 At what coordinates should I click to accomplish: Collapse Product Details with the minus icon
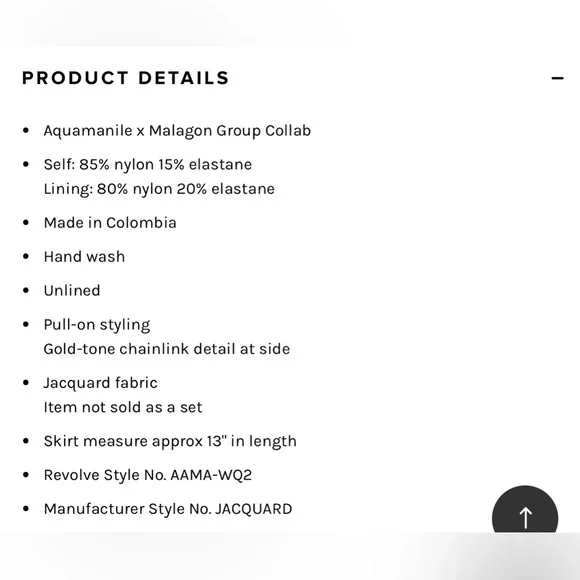(x=557, y=78)
